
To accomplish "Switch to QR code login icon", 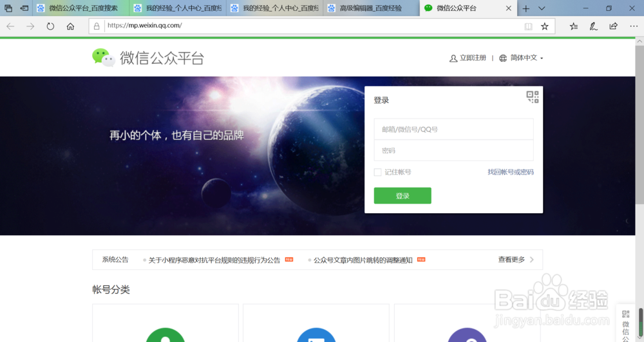I will click(x=533, y=97).
